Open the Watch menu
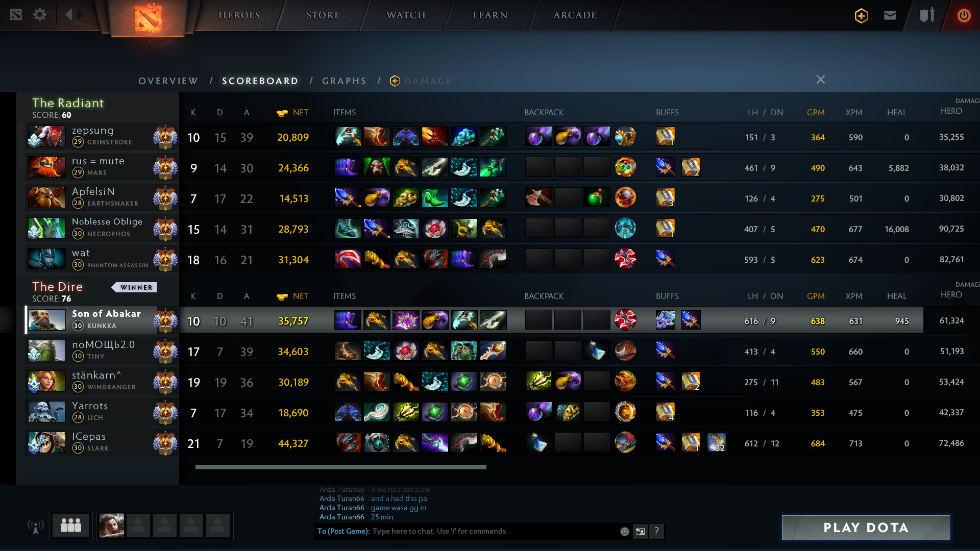Screen dimensions: 980x551 tap(406, 15)
